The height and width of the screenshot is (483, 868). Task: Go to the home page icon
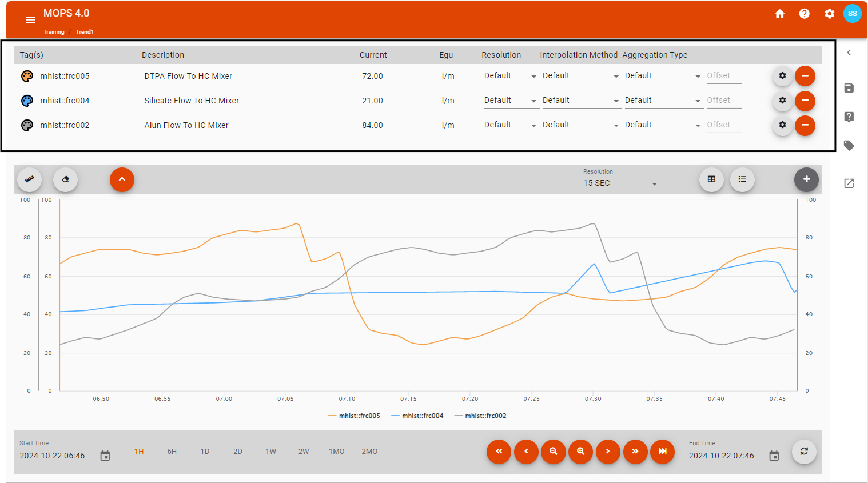point(779,14)
